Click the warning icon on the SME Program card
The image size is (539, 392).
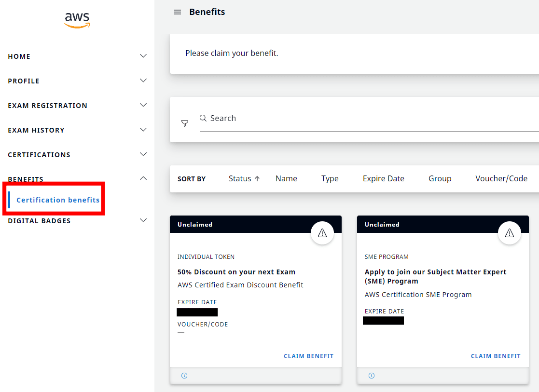click(x=510, y=233)
